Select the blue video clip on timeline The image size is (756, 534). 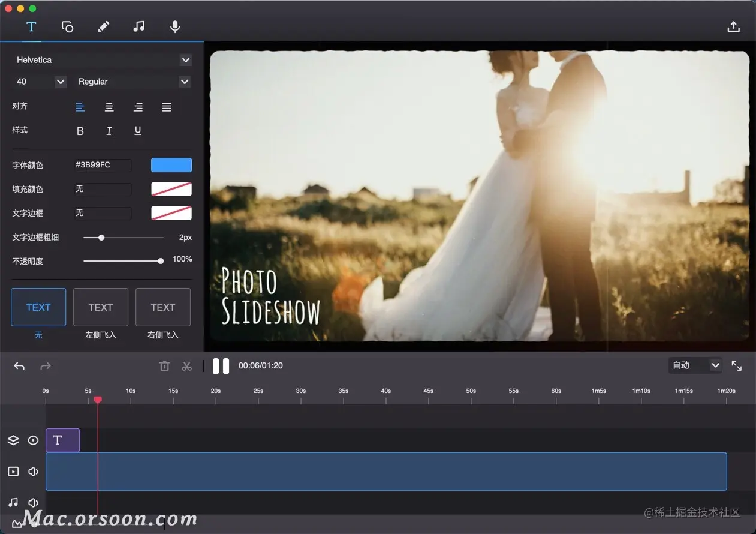[x=386, y=472]
